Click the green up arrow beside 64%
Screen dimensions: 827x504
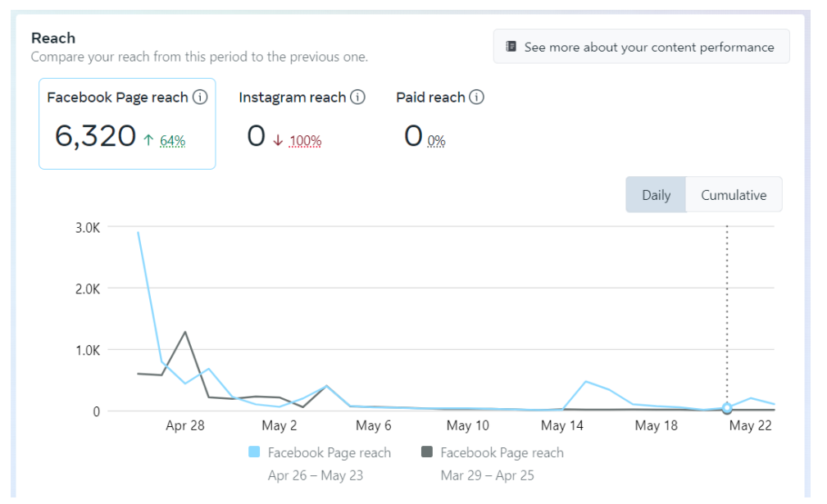(148, 140)
